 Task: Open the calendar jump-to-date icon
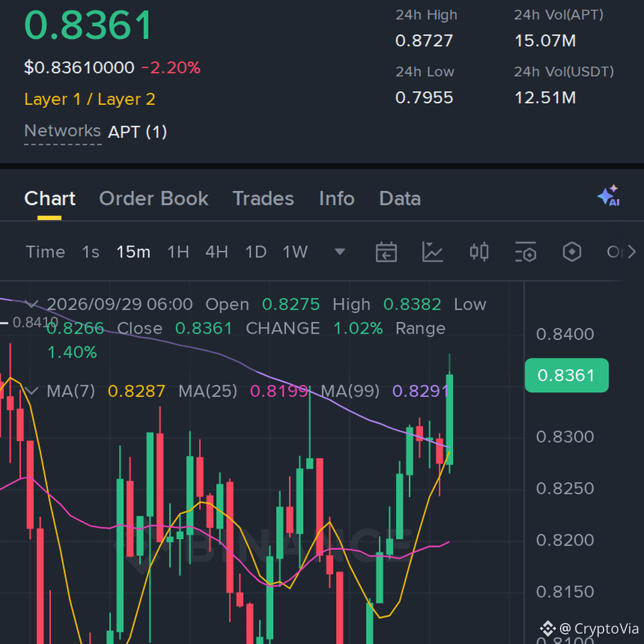[x=386, y=252]
